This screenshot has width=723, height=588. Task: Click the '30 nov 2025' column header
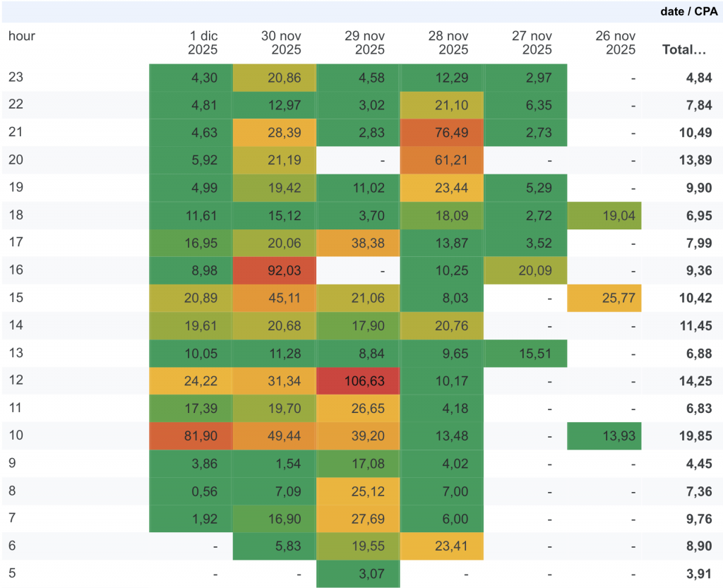pyautogui.click(x=280, y=42)
